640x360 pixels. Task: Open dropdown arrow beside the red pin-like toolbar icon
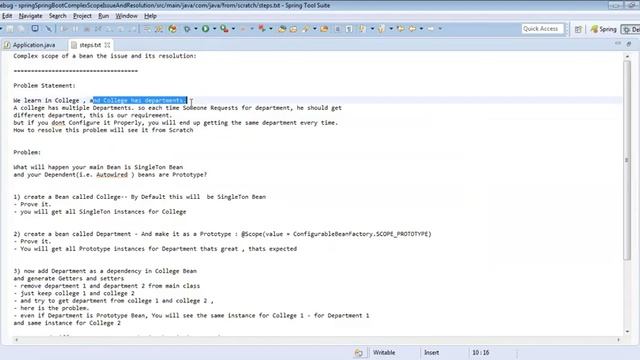point(271,29)
